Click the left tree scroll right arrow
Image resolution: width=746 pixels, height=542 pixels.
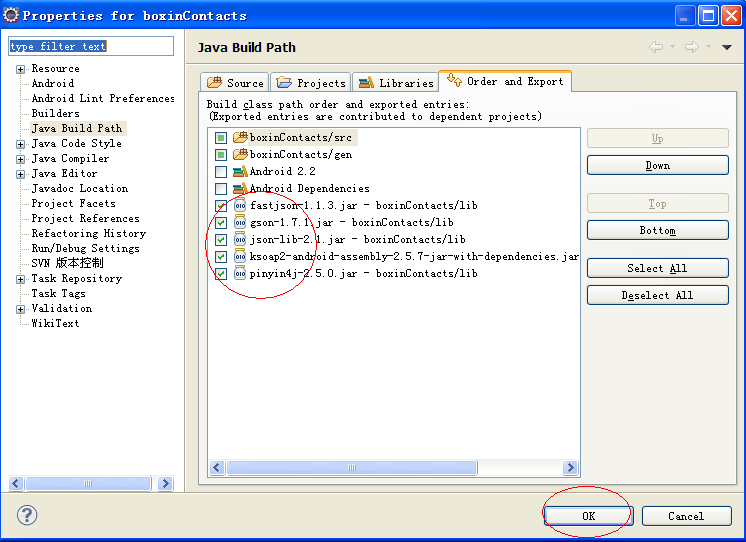pos(165,483)
